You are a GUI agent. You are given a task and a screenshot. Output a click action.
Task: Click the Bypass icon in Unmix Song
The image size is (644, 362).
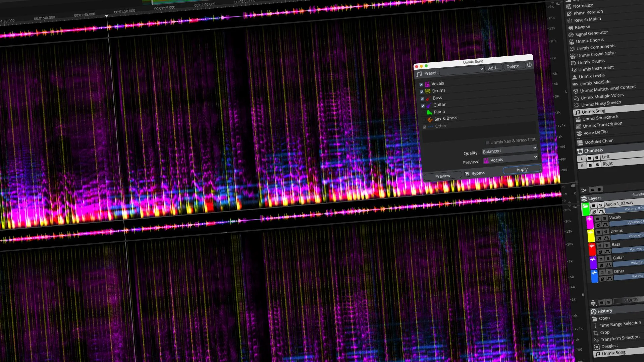[467, 174]
